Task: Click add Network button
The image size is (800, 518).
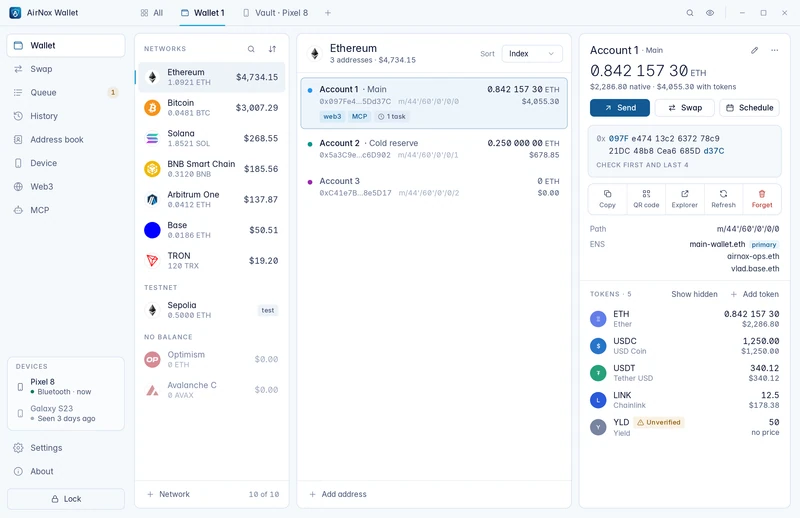Action: [x=168, y=494]
